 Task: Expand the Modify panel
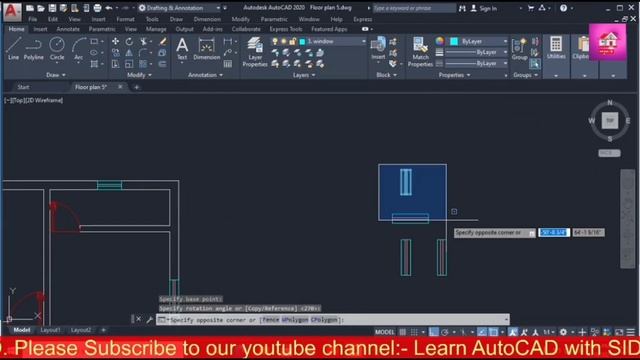point(139,75)
